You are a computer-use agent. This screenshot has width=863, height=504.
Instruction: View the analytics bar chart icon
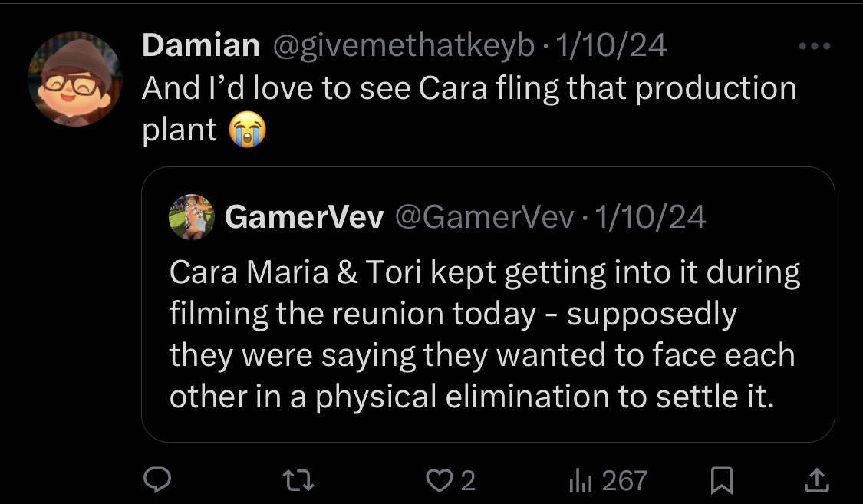[x=580, y=481]
